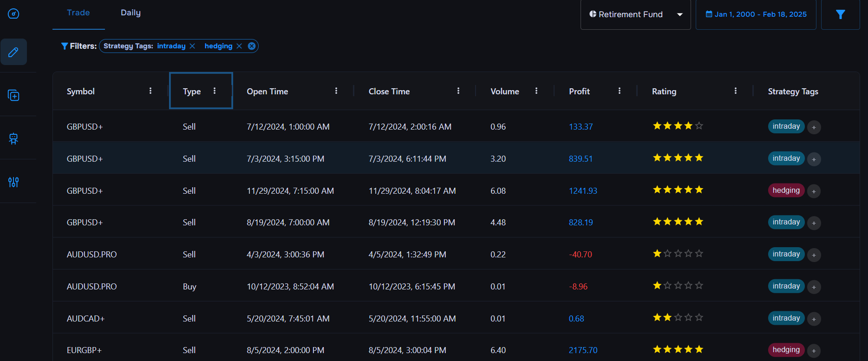The image size is (868, 361).
Task: Add tag to the -40.70 profit trade
Action: [814, 255]
